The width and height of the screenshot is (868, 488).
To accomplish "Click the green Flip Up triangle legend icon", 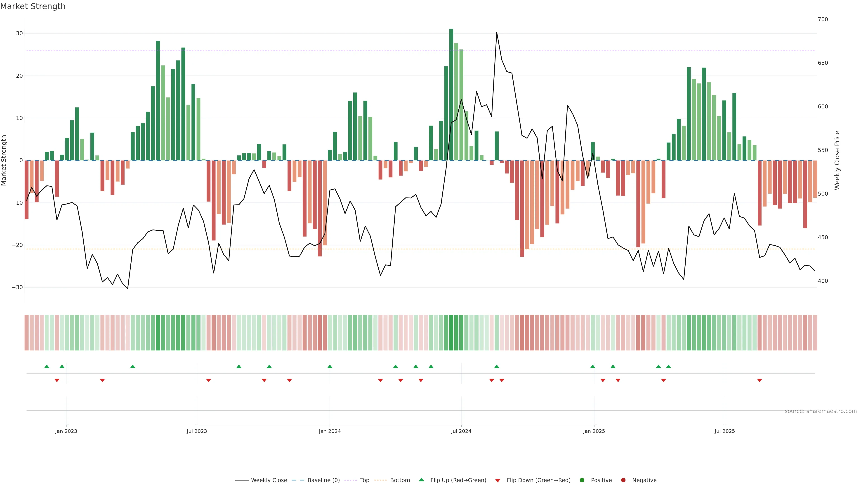I will click(421, 480).
